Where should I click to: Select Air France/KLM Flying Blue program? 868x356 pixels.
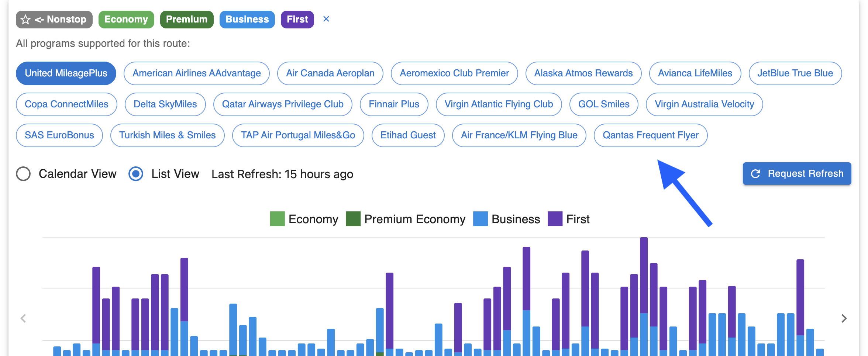tap(519, 135)
